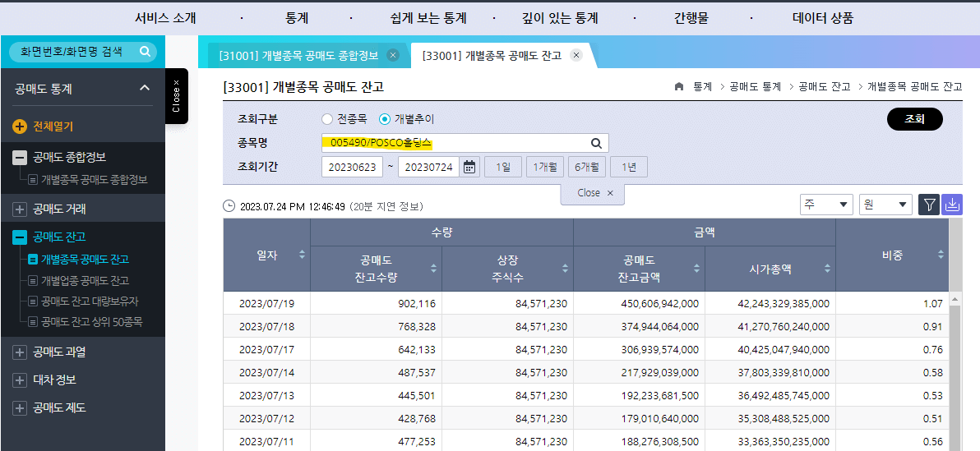The height and width of the screenshot is (451, 980).
Task: Click the vertical Close tab on sidebar edge
Action: tap(176, 95)
